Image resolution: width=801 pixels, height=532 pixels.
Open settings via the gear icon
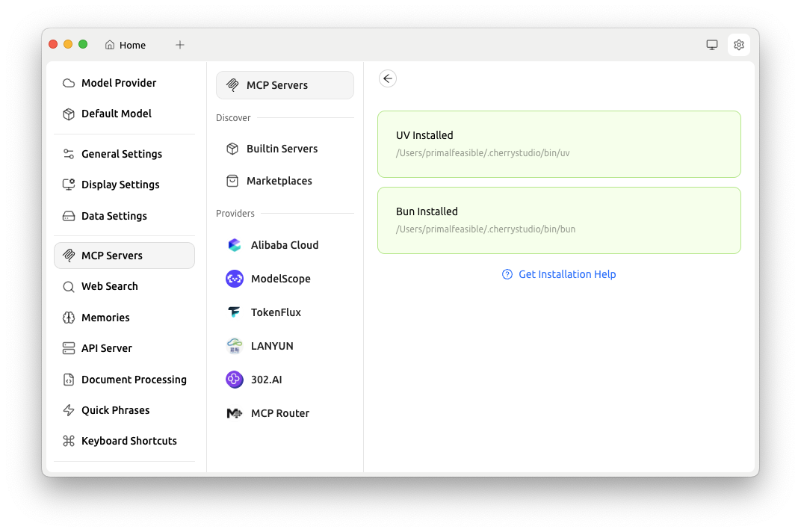pyautogui.click(x=738, y=45)
